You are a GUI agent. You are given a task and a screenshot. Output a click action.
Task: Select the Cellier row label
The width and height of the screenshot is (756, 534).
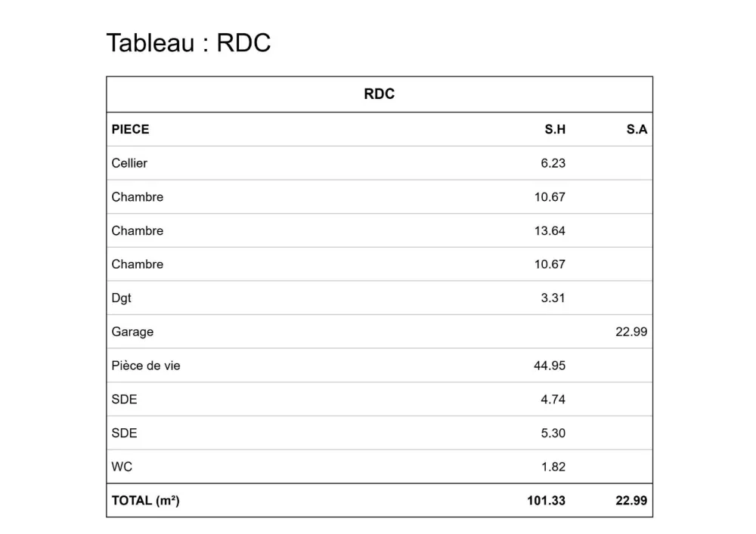click(129, 162)
